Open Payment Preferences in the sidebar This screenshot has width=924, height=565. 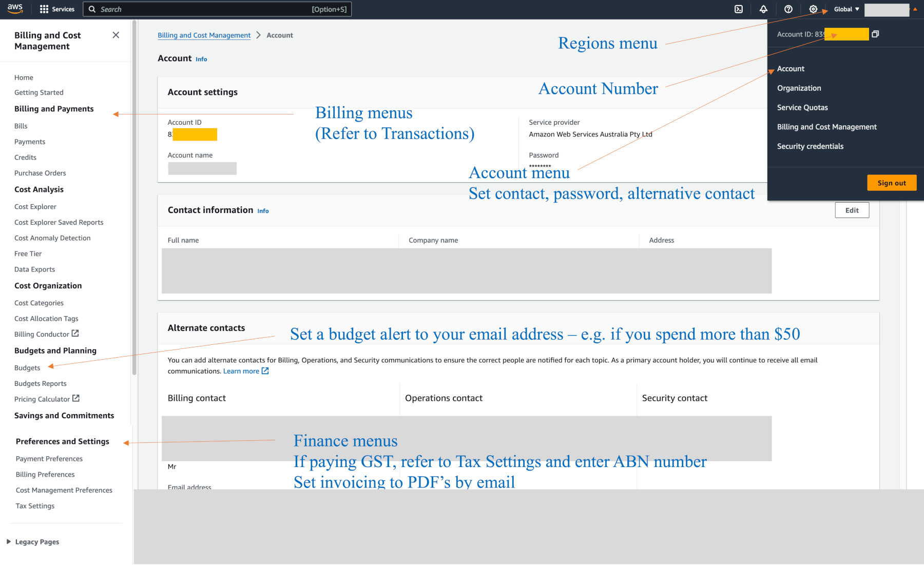coord(49,459)
